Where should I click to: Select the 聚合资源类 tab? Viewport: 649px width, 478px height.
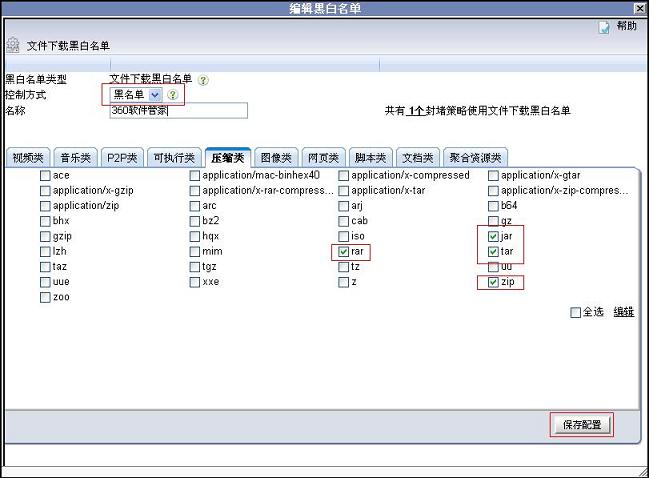pos(477,158)
